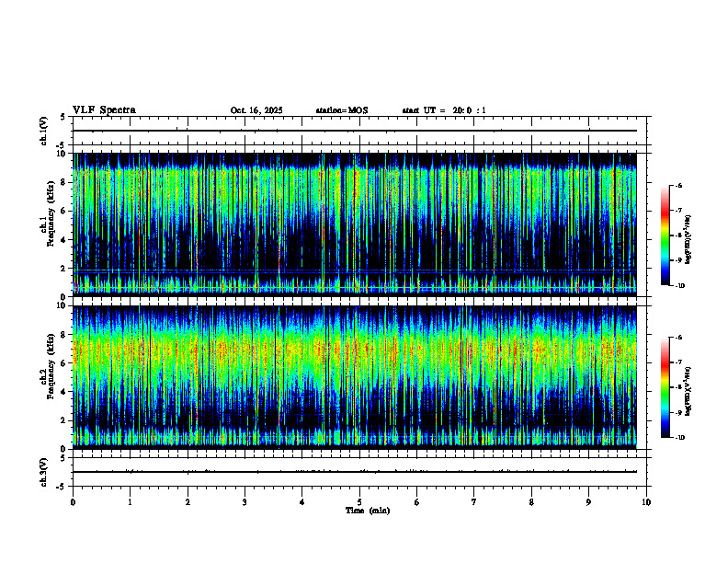Click the "7" tick on the time axis
Screen dimensions: 728x563
coord(474,502)
